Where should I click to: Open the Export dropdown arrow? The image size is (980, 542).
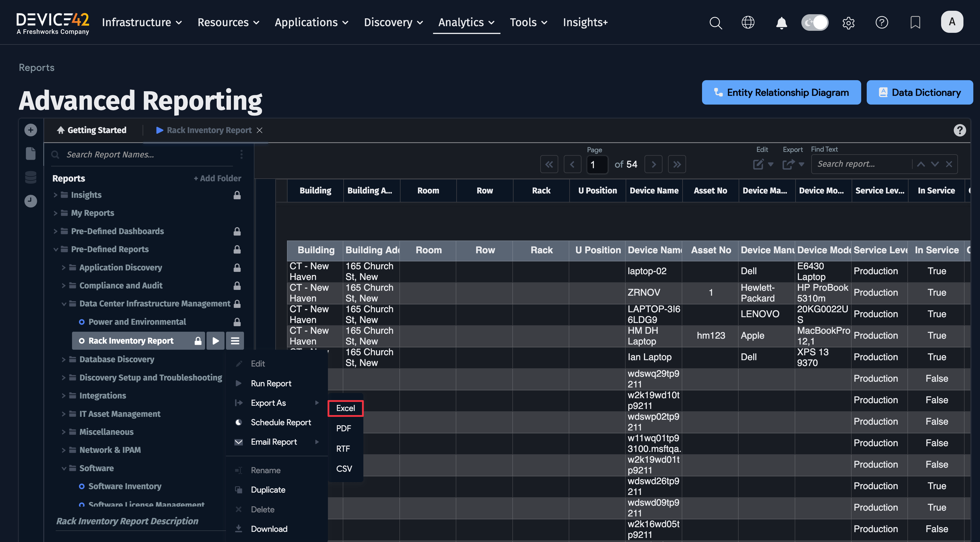[x=801, y=164]
